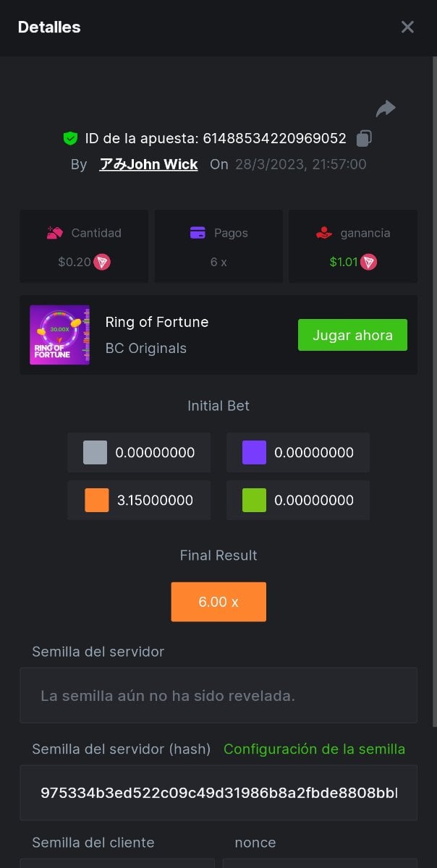
Task: Click the green color swatch
Action: click(254, 501)
